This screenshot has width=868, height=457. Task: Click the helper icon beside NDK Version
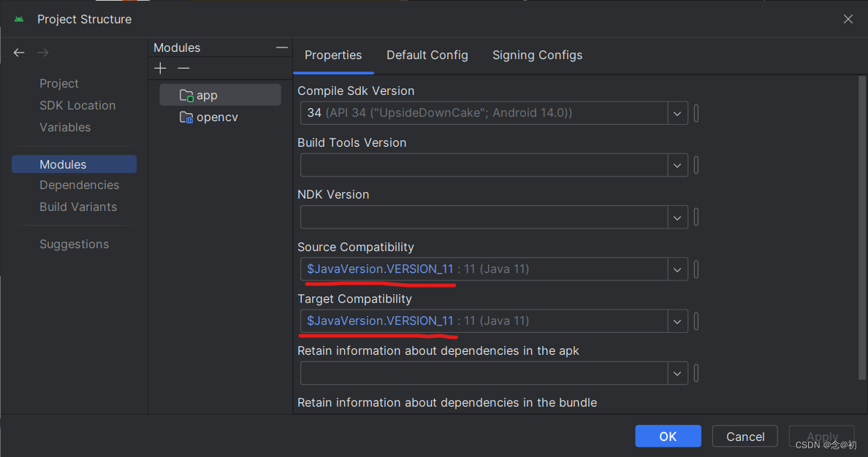pyautogui.click(x=696, y=217)
